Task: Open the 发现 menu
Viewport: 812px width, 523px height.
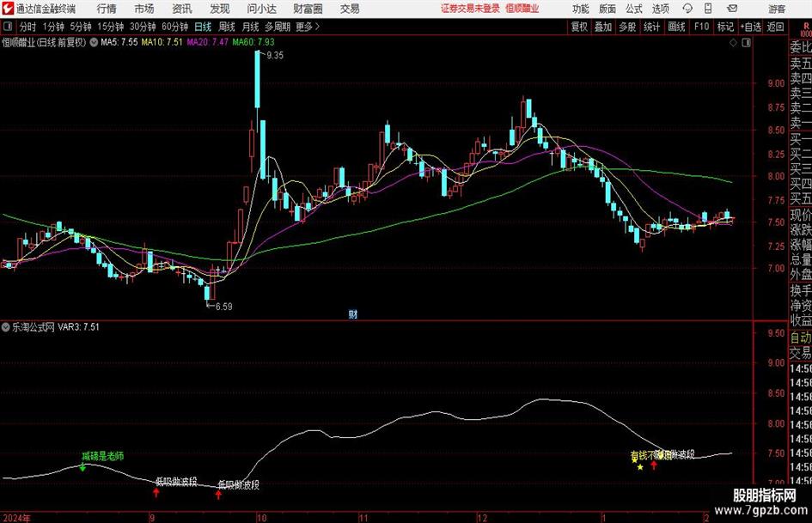Action: (220, 9)
